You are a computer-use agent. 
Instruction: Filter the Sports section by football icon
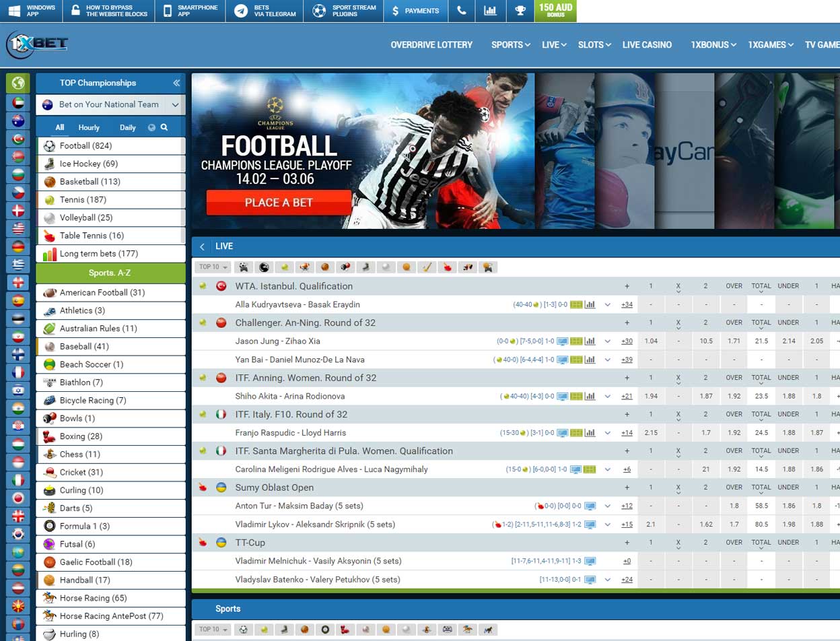[244, 630]
